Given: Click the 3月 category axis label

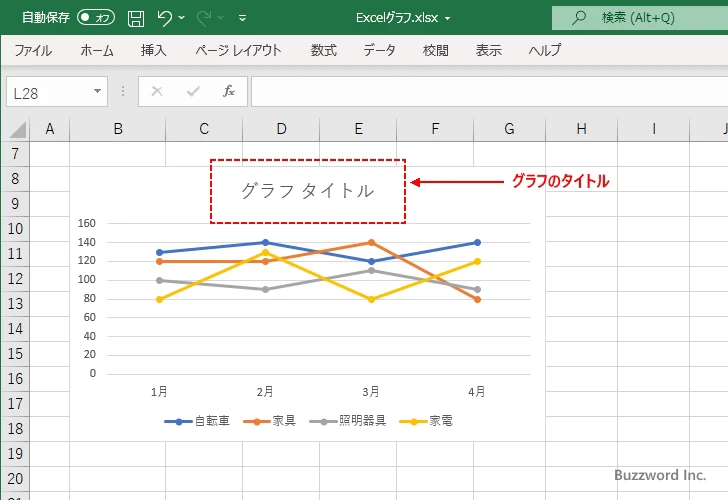Looking at the screenshot, I should [371, 392].
